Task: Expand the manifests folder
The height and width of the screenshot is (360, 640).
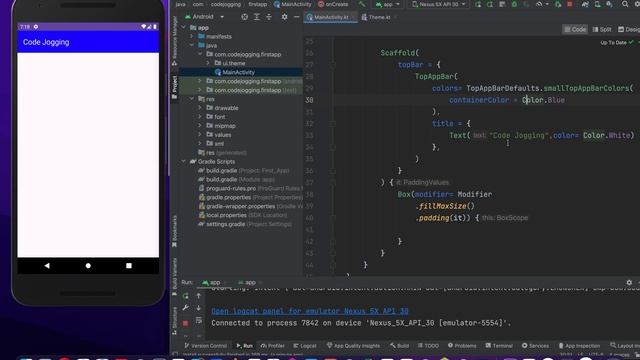Action: point(192,37)
